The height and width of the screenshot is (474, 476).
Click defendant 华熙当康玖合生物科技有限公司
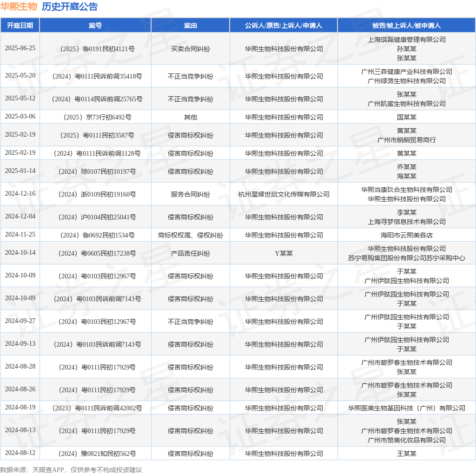(x=406, y=190)
